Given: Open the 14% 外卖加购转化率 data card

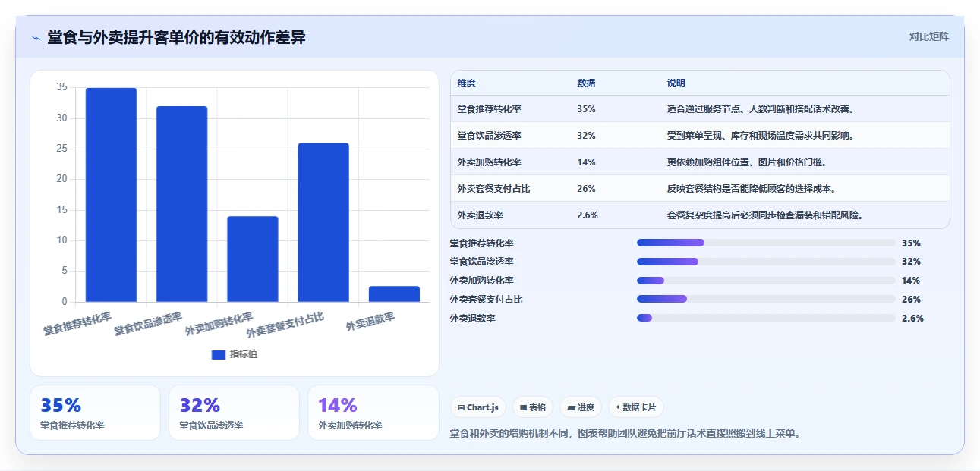Looking at the screenshot, I should 373,413.
